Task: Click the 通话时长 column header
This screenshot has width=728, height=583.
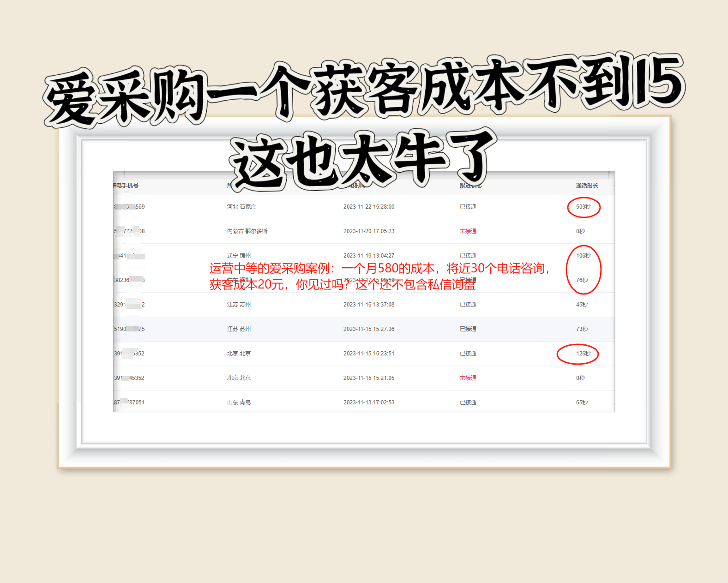Action: coord(587,186)
